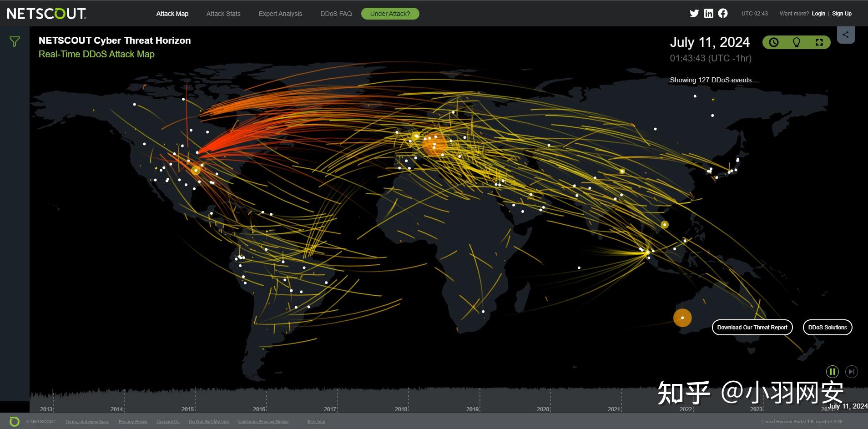Open NETSCOUT LinkedIn page icon
Image resolution: width=868 pixels, height=429 pixels.
(709, 14)
